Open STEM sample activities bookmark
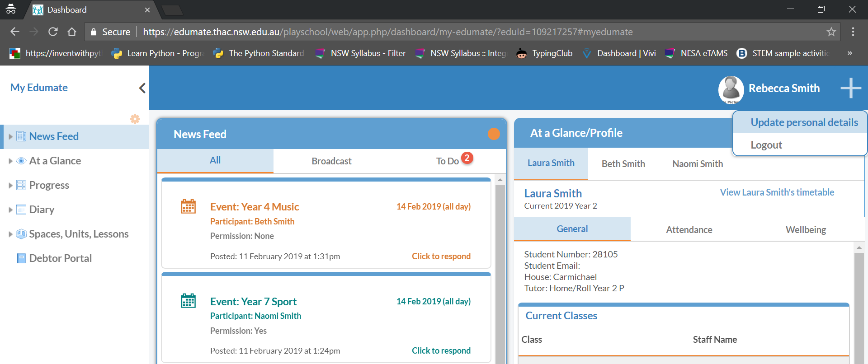Image resolution: width=868 pixels, height=364 pixels. coord(783,53)
